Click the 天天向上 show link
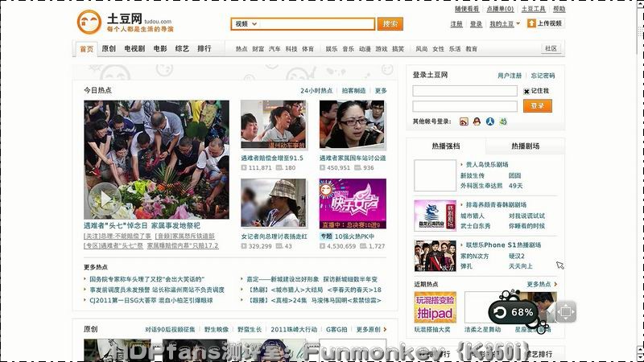The height and width of the screenshot is (362, 644). (521, 266)
